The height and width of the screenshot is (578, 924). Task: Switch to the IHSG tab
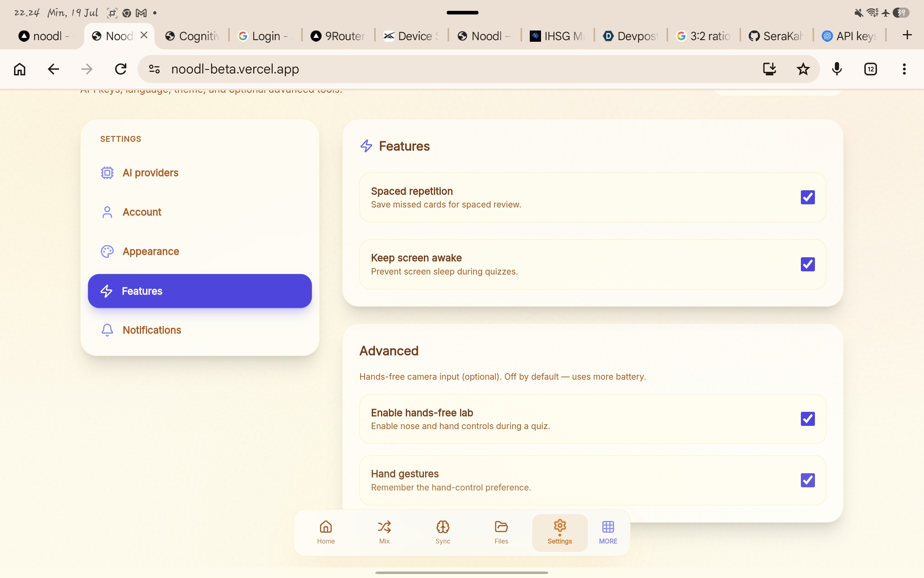(557, 36)
